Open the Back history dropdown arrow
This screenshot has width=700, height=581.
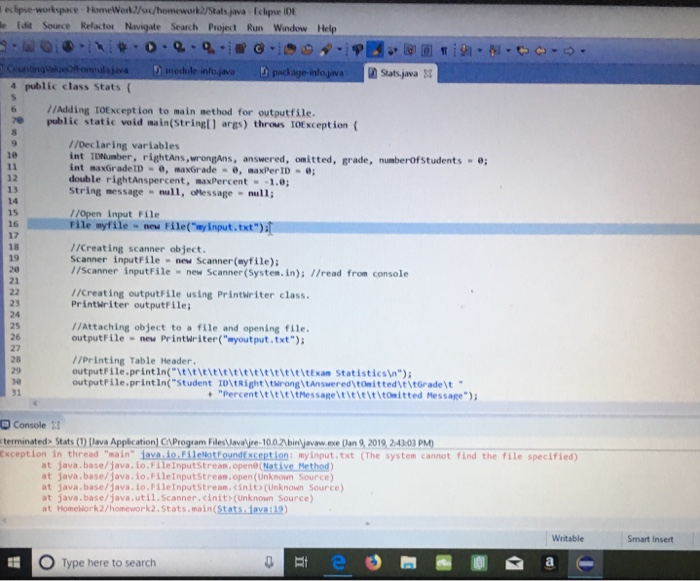pos(554,51)
